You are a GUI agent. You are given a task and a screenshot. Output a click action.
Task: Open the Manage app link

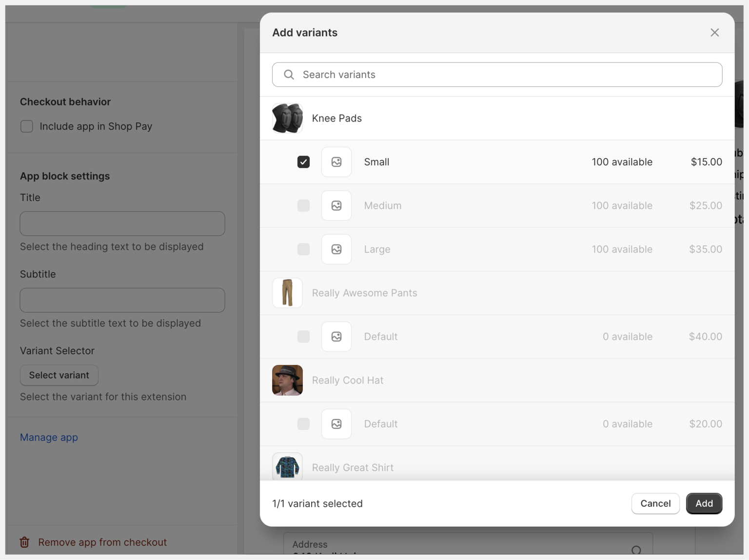coord(49,438)
